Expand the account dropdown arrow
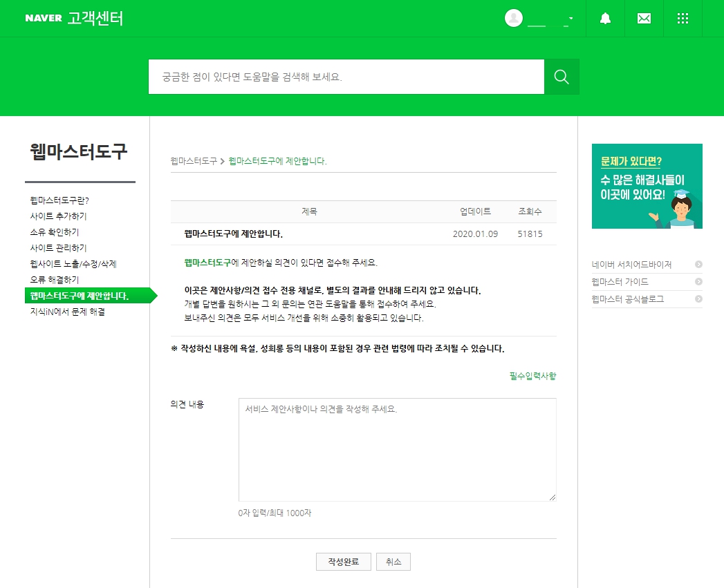Image resolution: width=724 pixels, height=588 pixels. coord(570,19)
